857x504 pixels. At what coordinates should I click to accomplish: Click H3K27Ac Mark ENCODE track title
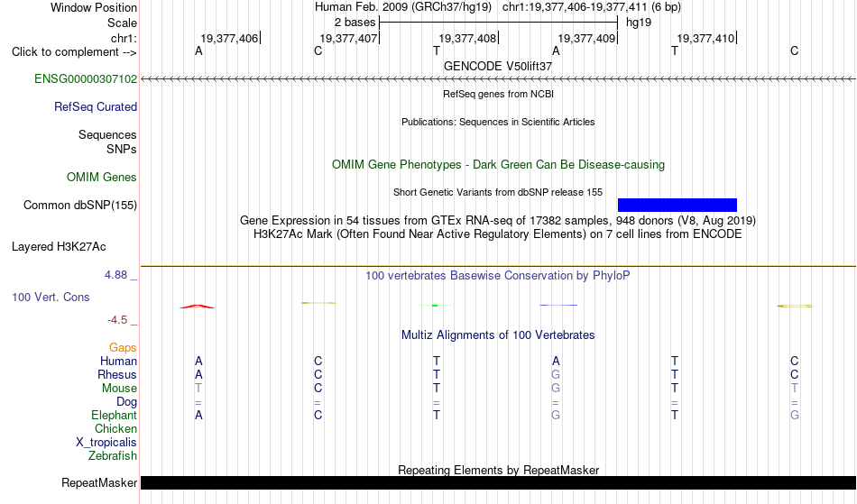[x=498, y=234]
